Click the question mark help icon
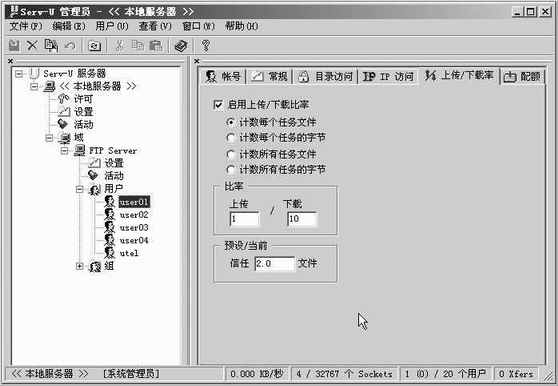 tap(206, 46)
